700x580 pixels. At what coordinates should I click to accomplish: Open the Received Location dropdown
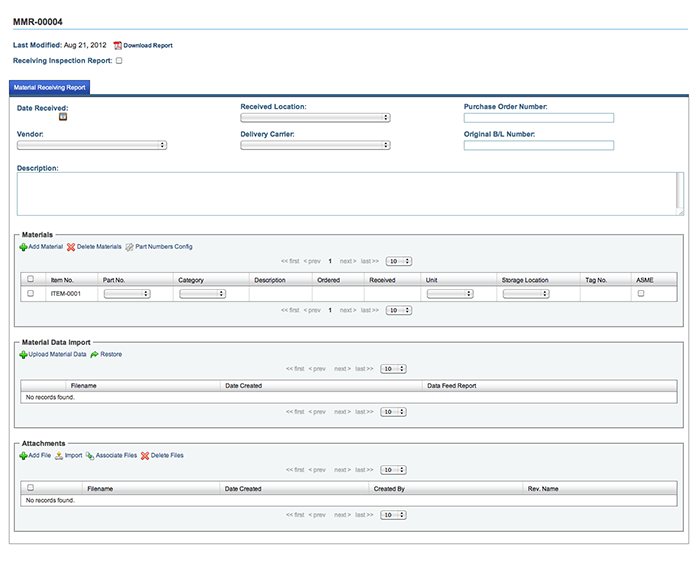[x=315, y=117]
